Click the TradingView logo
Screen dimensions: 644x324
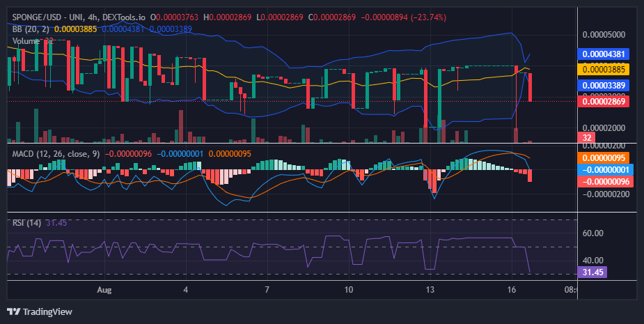40,311
